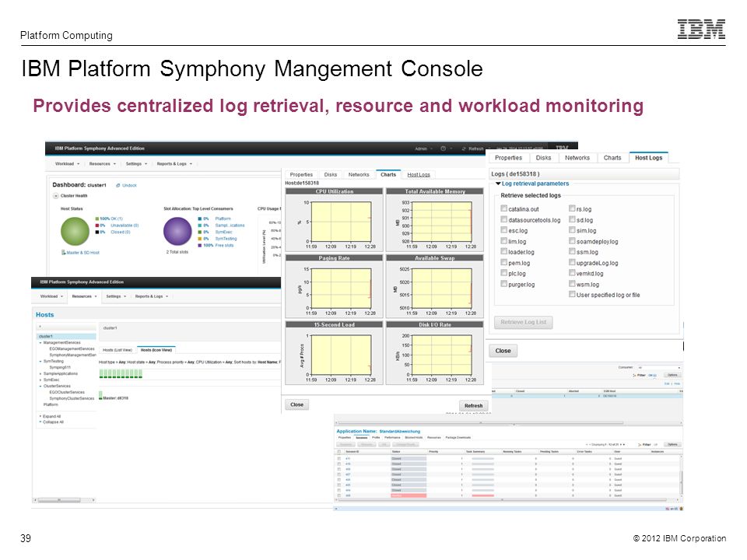Click the Close button below the charts
This screenshot has height=560, width=747.
tap(296, 404)
